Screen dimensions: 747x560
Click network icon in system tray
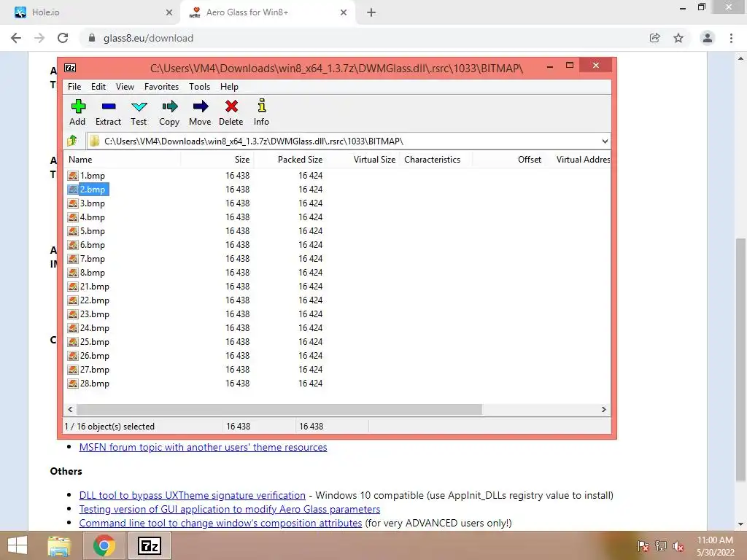(661, 546)
